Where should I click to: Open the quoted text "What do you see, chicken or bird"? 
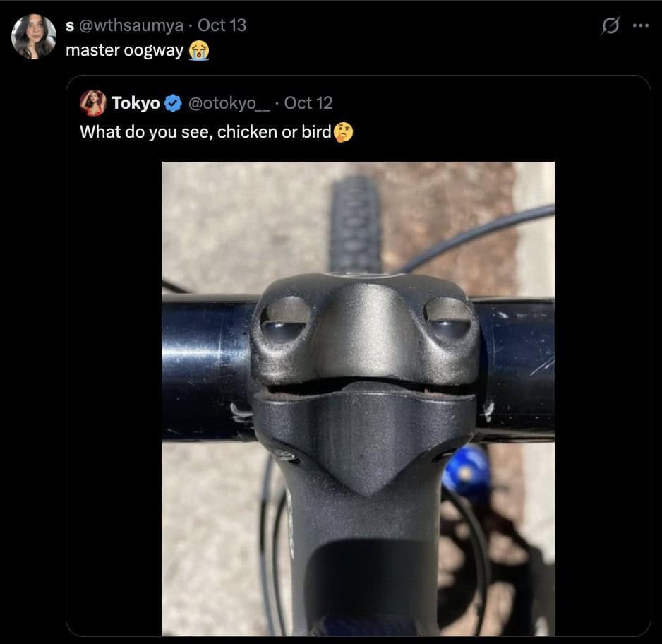205,132
